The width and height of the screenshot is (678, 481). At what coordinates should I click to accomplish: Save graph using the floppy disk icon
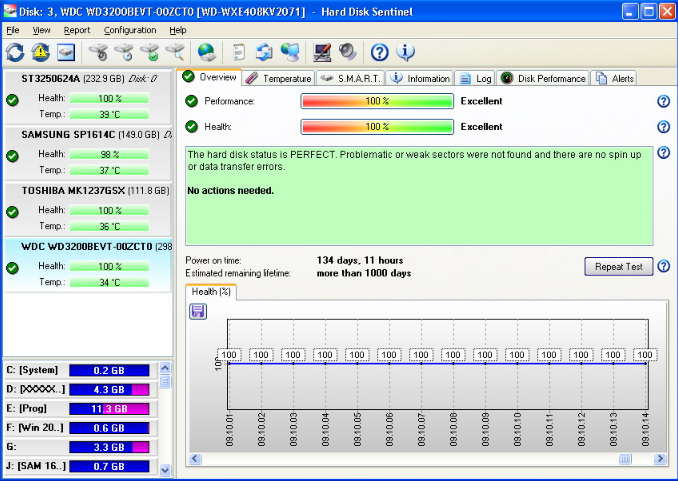coord(197,312)
